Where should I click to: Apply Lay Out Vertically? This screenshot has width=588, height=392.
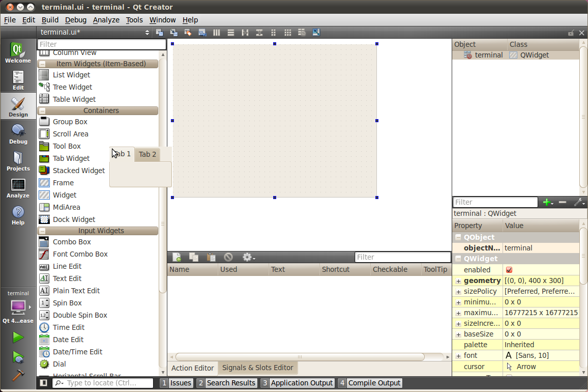[230, 33]
